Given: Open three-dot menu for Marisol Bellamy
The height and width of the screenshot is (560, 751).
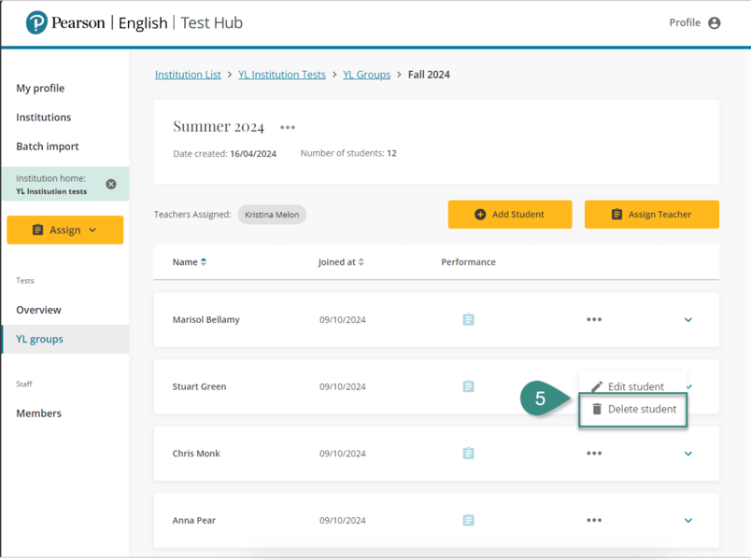Looking at the screenshot, I should pyautogui.click(x=594, y=319).
